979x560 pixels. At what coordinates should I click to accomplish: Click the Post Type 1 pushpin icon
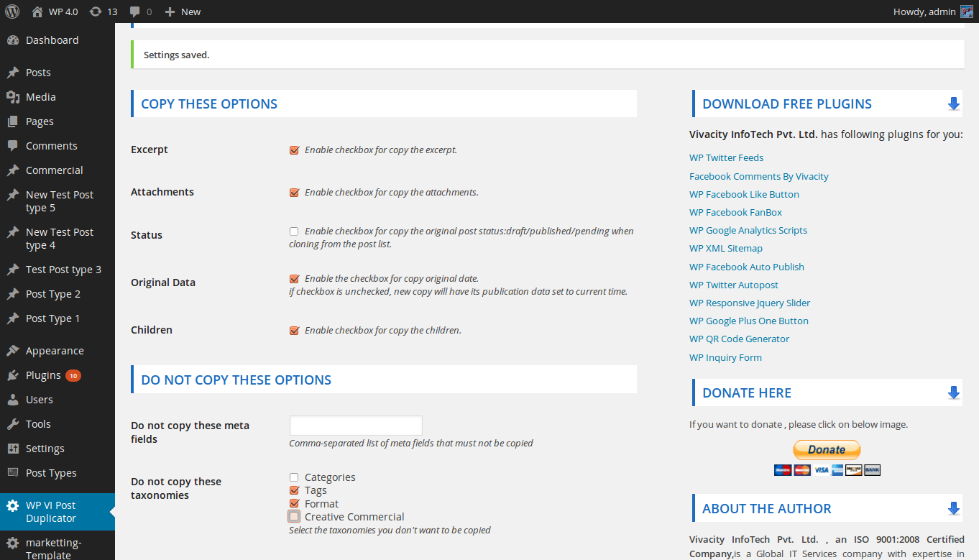(12, 318)
